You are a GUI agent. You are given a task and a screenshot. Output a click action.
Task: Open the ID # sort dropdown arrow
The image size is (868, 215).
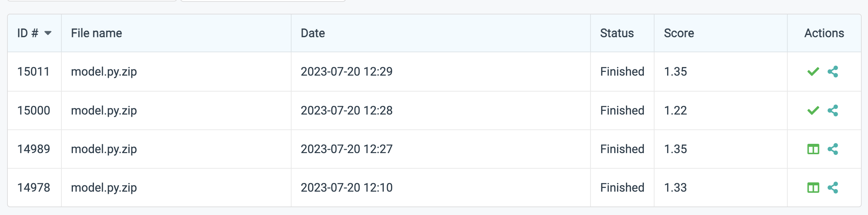(48, 33)
